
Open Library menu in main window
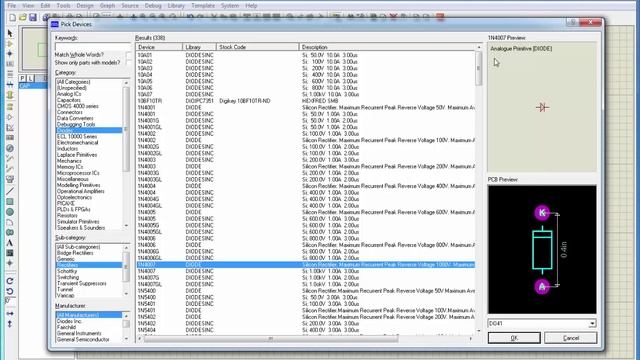tap(176, 6)
